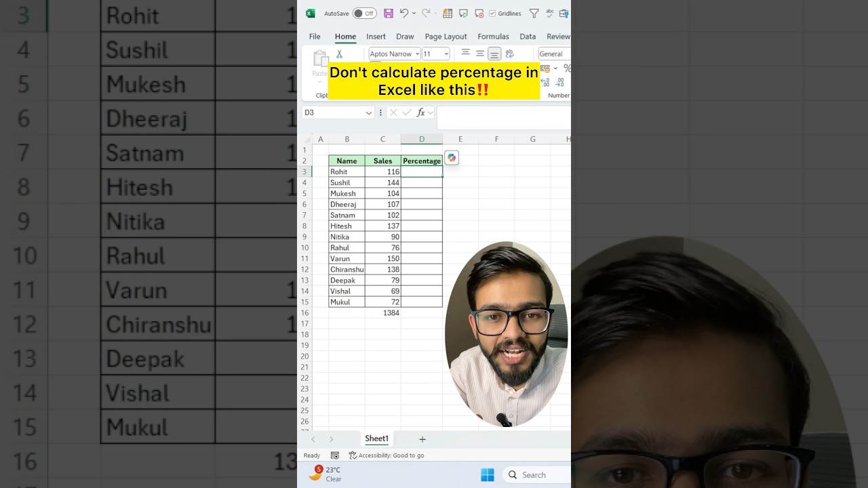Open the Windows Start menu
868x488 pixels.
(488, 475)
